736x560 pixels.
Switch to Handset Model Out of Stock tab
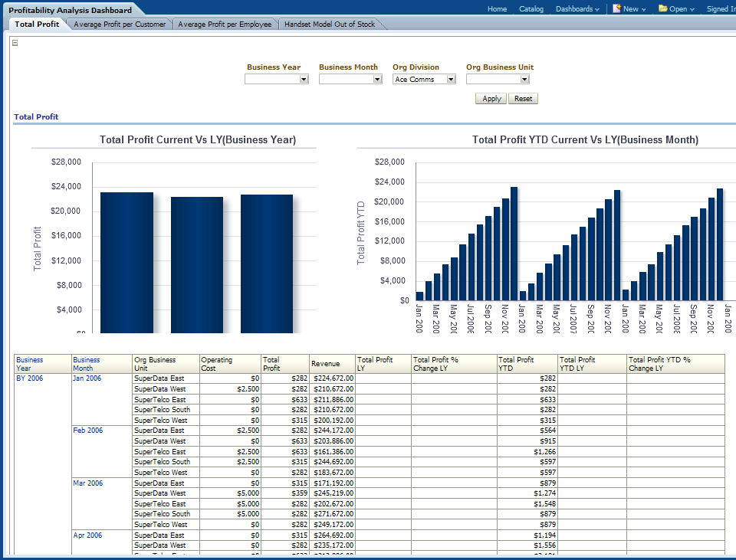click(x=330, y=25)
